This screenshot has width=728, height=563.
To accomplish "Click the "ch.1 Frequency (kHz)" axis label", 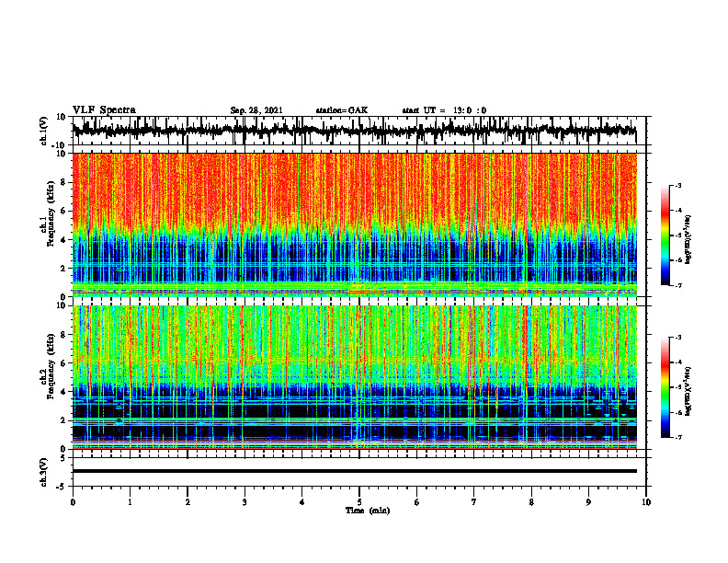I will pyautogui.click(x=47, y=213).
